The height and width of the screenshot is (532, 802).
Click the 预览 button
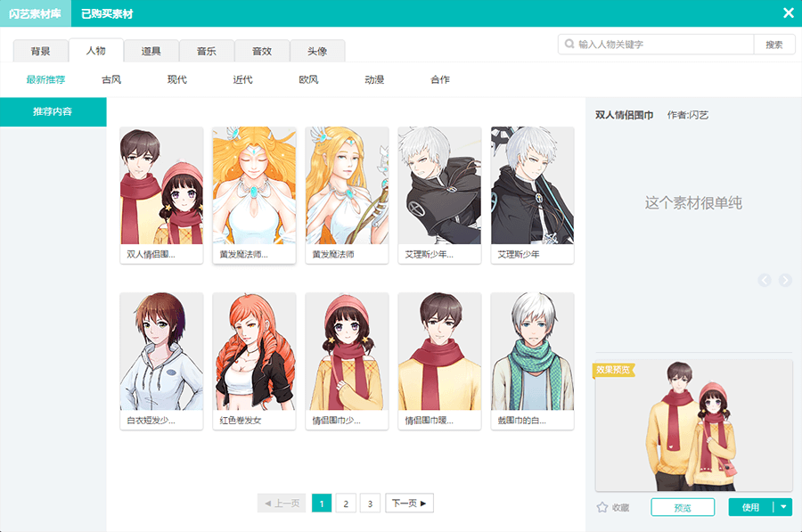(x=683, y=507)
